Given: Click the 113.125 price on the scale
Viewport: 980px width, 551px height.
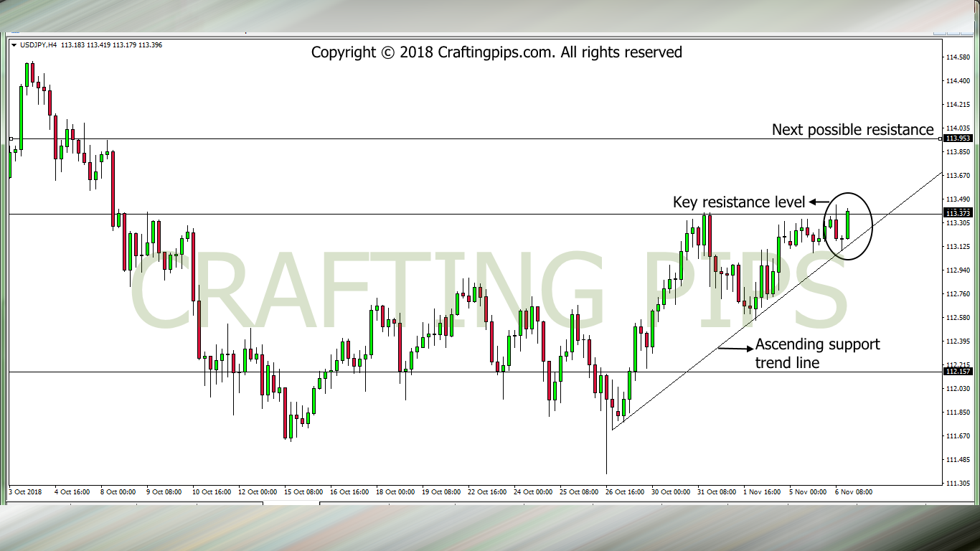Looking at the screenshot, I should tap(958, 247).
